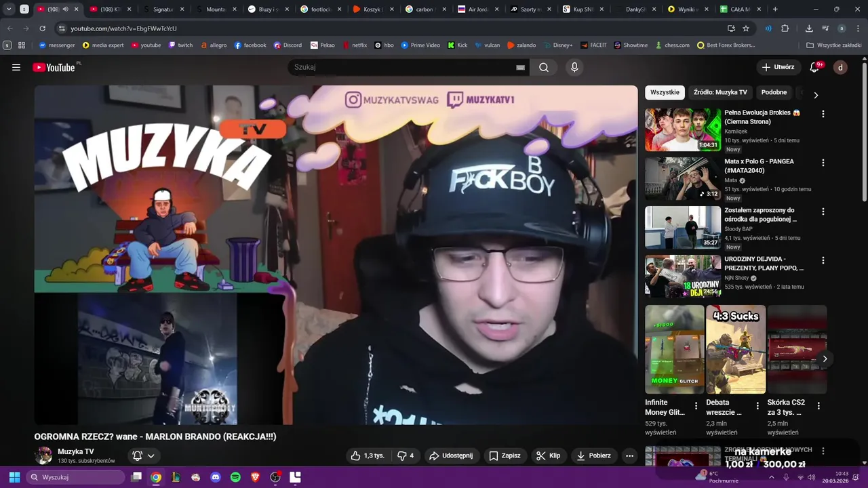Screen dimensions: 868x488
Task: Go to the YouTube home logo
Action: tap(54, 67)
